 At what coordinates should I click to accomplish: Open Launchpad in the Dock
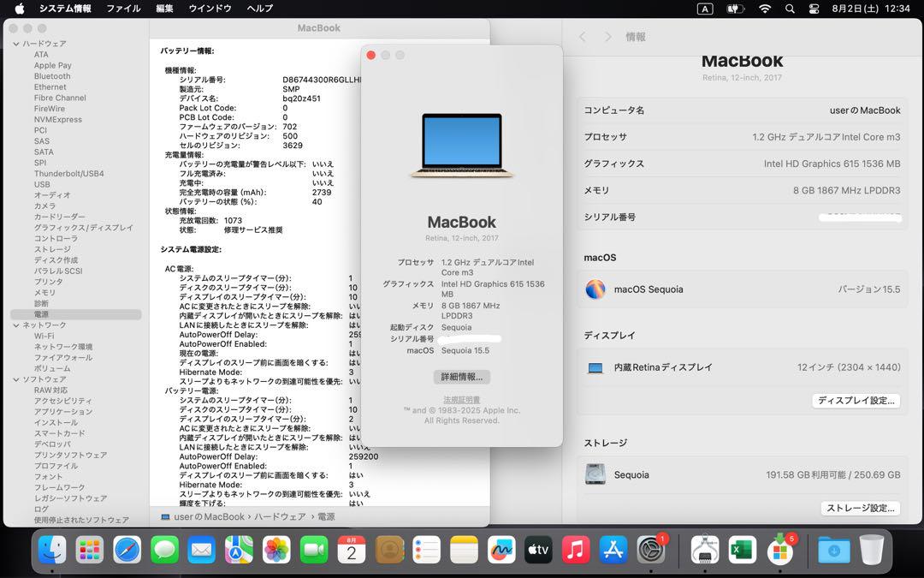(x=90, y=551)
